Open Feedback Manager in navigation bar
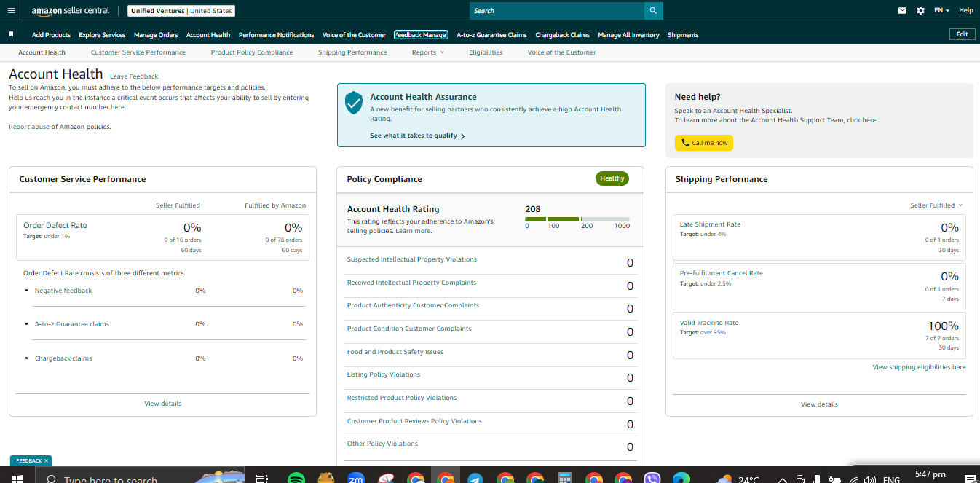980x483 pixels. point(422,35)
